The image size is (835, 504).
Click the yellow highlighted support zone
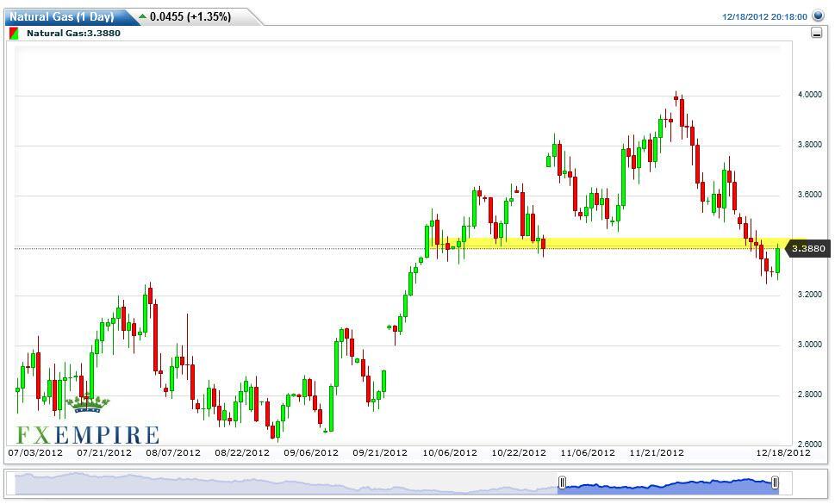(620, 244)
